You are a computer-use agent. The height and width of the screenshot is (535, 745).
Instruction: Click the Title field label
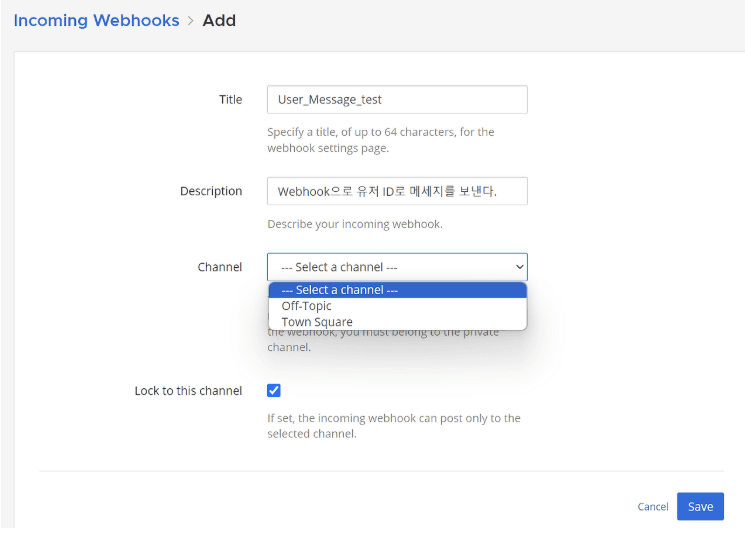230,99
